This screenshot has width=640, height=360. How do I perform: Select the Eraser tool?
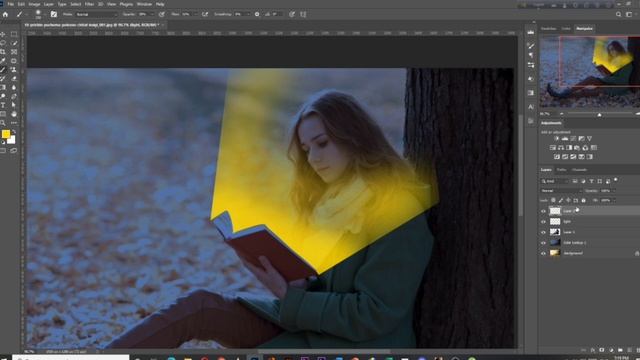pos(14,78)
